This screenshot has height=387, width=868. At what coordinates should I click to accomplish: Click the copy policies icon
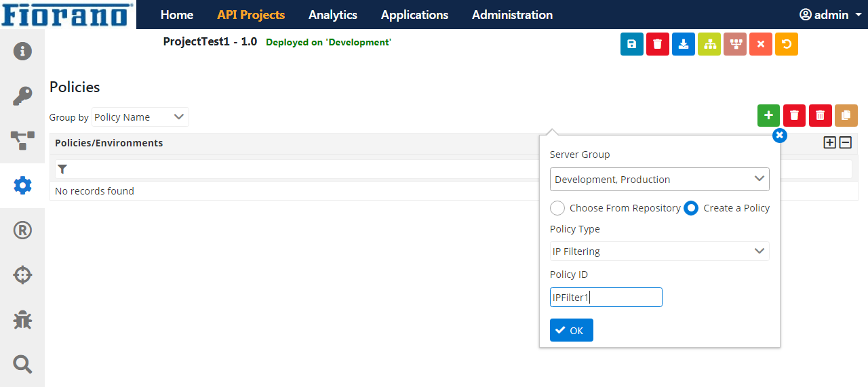[846, 115]
